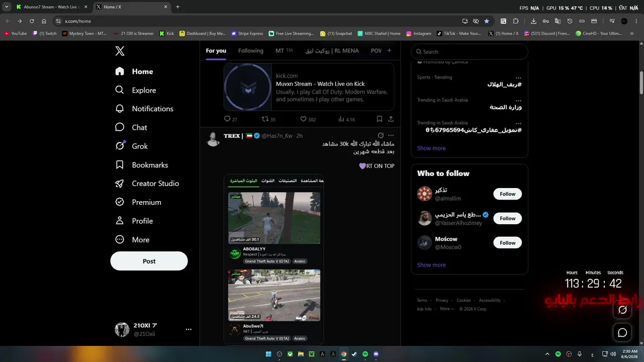Open the floating chat bubble button
The width and height of the screenshot is (644, 362).
coord(622,332)
